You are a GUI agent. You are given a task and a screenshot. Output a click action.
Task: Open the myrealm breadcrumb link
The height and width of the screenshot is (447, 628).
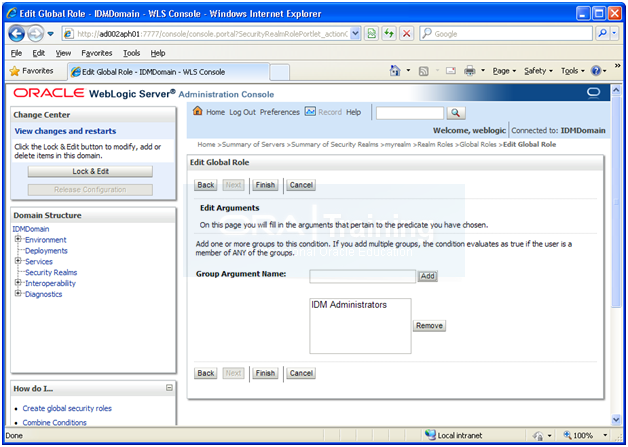click(398, 145)
